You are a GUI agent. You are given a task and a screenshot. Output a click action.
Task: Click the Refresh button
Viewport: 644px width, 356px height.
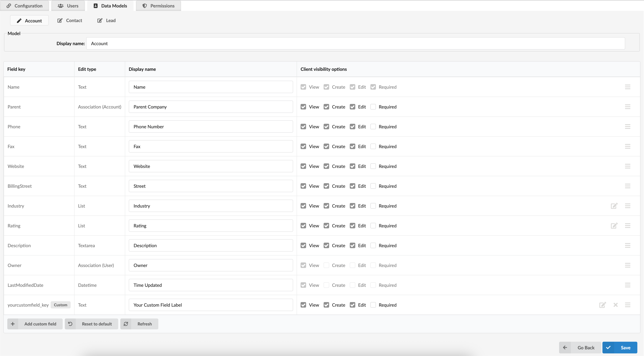[139, 324]
